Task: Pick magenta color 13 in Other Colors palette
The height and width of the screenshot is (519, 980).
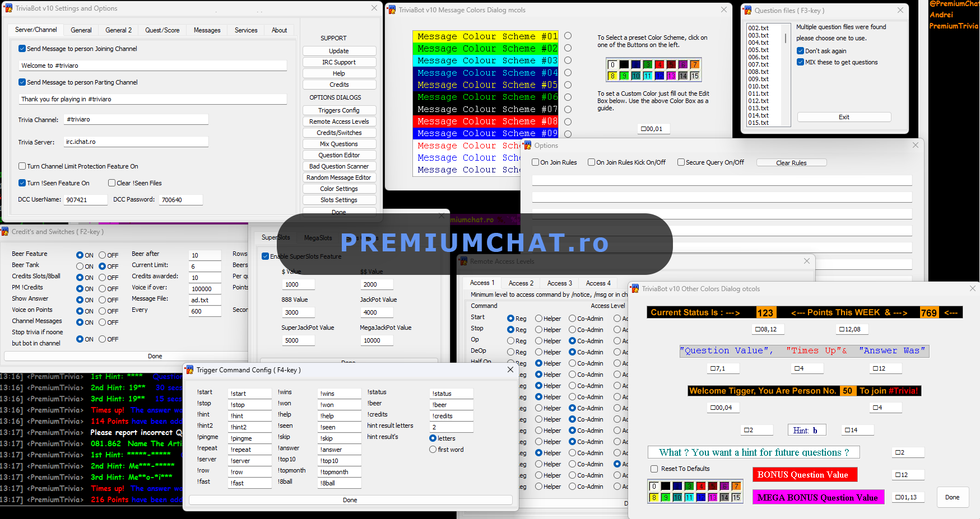Action: tap(713, 497)
